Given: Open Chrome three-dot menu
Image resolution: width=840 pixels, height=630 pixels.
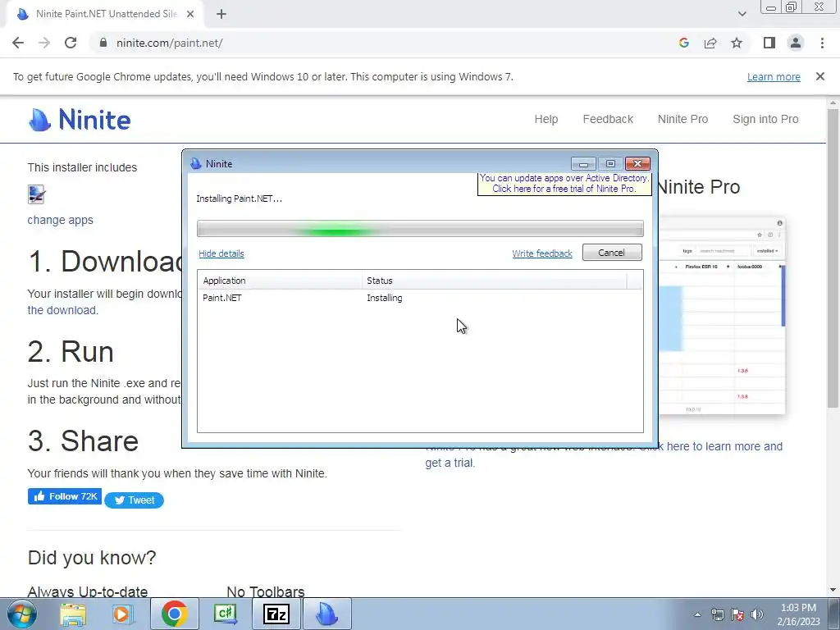Looking at the screenshot, I should (x=822, y=43).
